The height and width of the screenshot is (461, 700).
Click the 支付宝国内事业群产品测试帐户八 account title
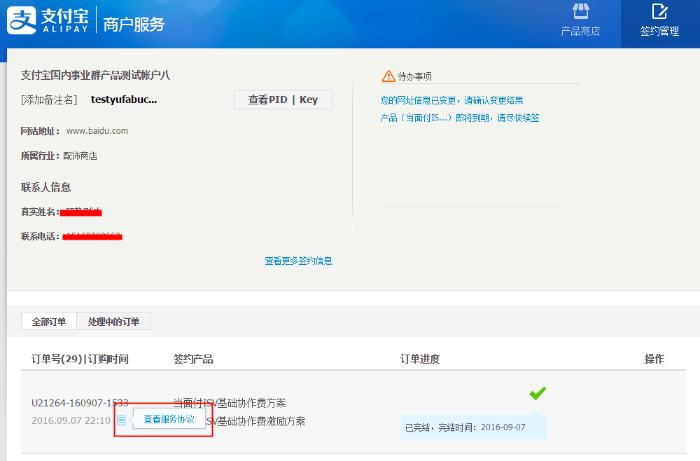coord(96,75)
